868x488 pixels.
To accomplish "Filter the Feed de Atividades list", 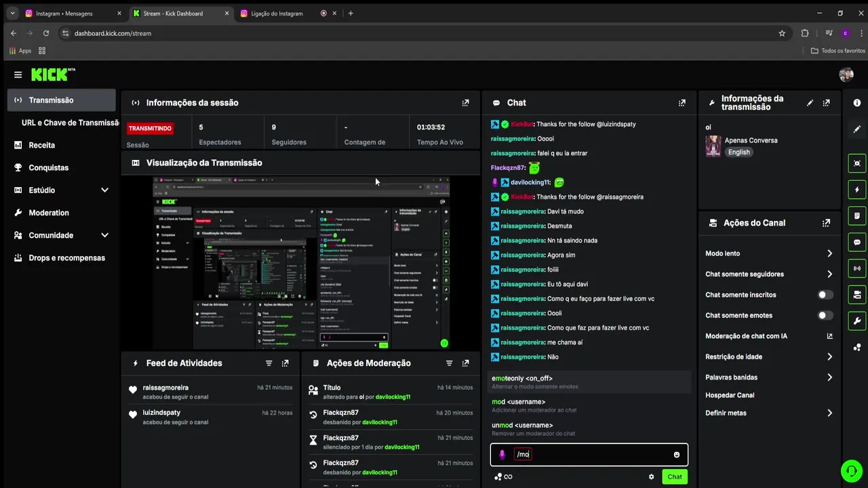I will pos(269,363).
